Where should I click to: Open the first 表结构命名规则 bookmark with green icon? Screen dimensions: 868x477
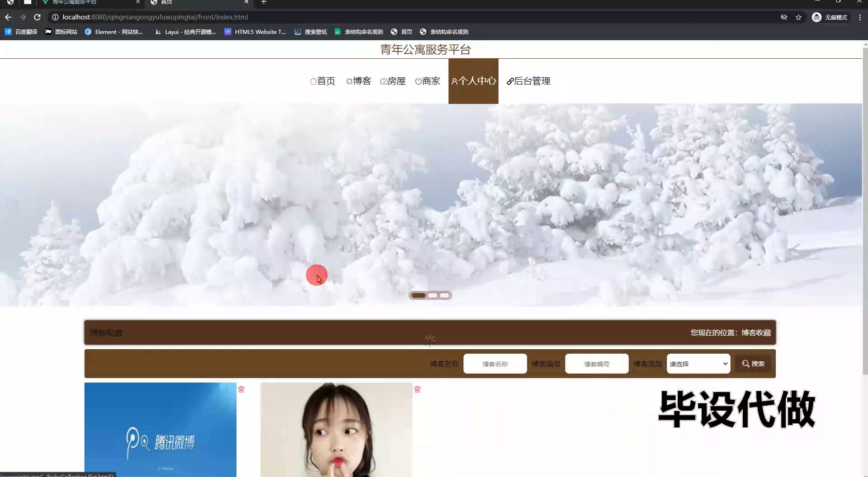(359, 32)
